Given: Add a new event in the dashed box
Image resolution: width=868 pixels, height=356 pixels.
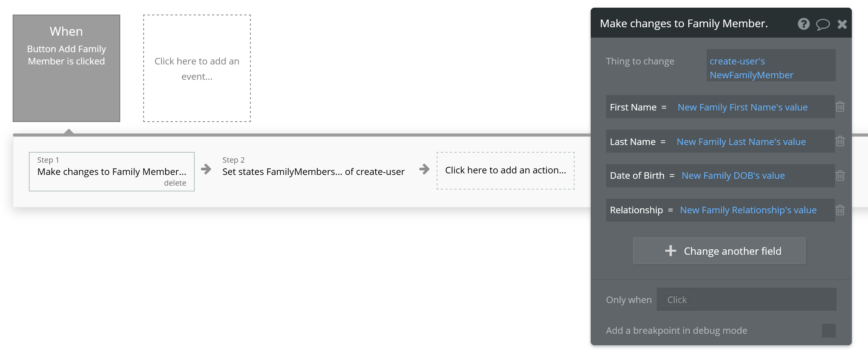Looking at the screenshot, I should tap(197, 68).
